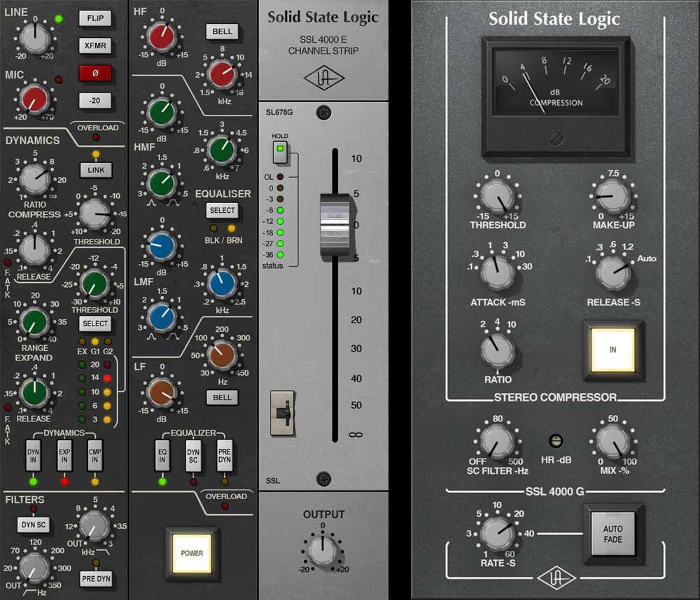Toggle the HF BELL curve shape
The height and width of the screenshot is (600, 700).
point(223,32)
